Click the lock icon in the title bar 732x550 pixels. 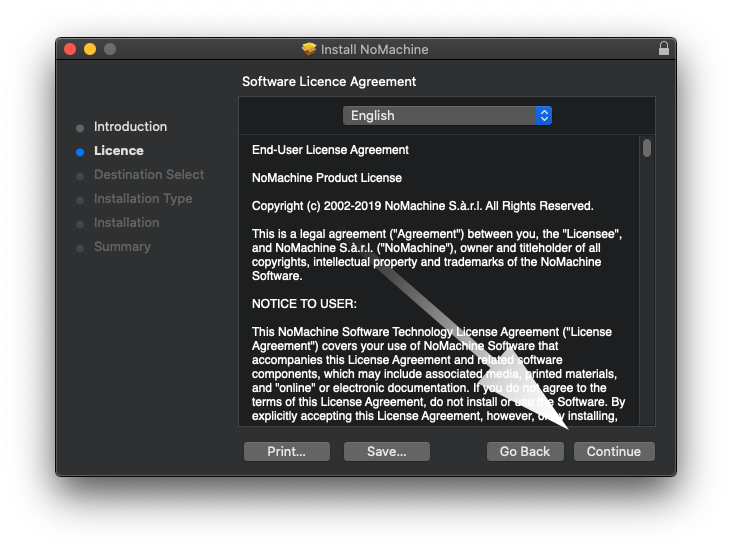click(663, 49)
